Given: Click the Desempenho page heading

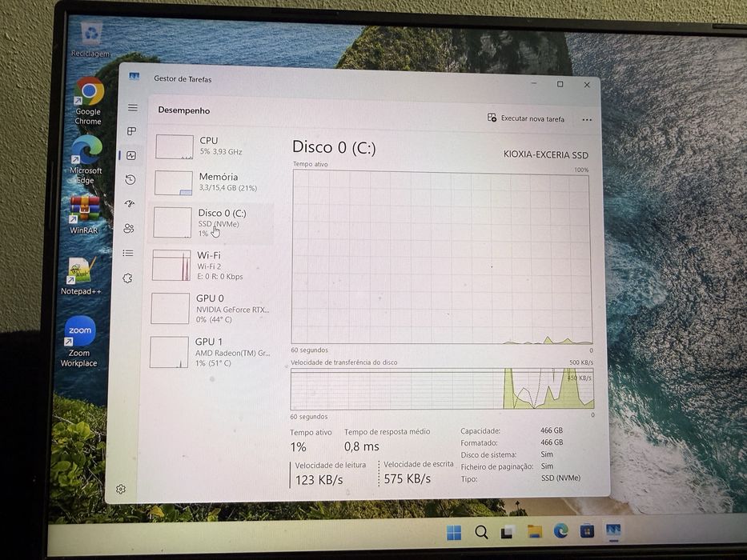Looking at the screenshot, I should pyautogui.click(x=184, y=110).
